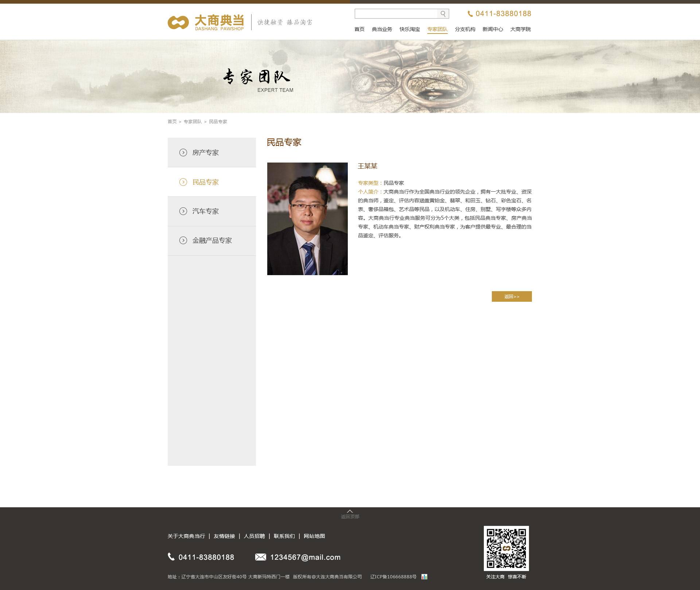The width and height of the screenshot is (700, 590).
Task: Click the expert name 王某某
Action: point(367,166)
